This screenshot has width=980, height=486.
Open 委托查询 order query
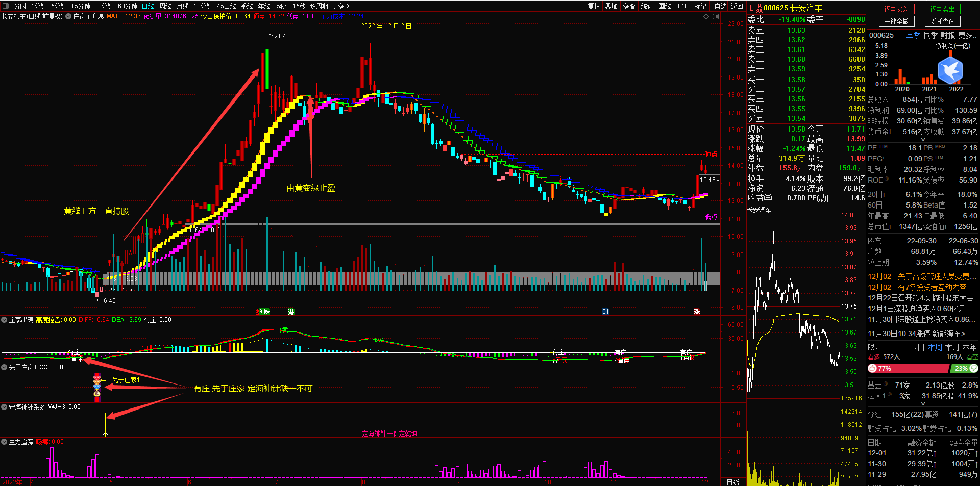click(942, 21)
